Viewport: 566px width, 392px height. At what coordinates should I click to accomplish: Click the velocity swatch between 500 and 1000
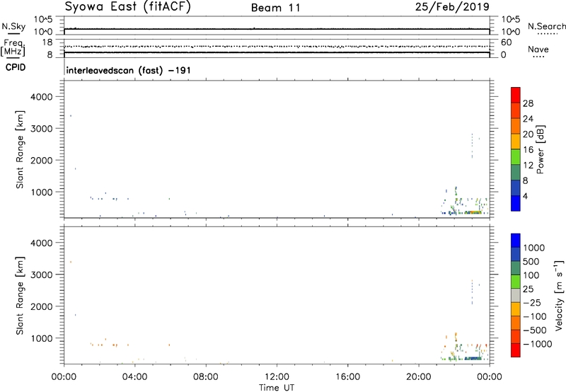coord(516,254)
